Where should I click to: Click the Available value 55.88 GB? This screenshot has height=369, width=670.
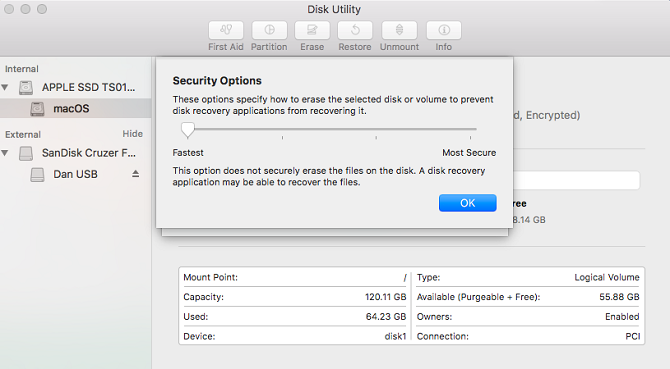619,297
